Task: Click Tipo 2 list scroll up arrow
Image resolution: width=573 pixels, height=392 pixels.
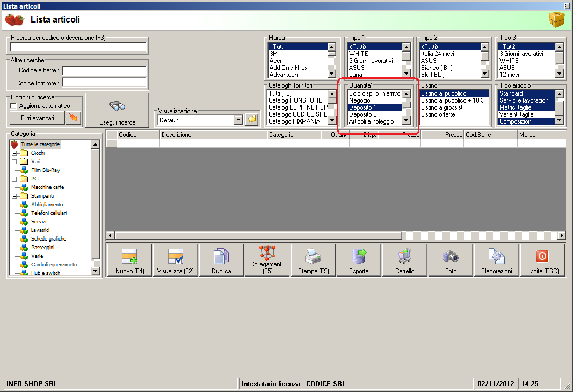Action: (484, 47)
